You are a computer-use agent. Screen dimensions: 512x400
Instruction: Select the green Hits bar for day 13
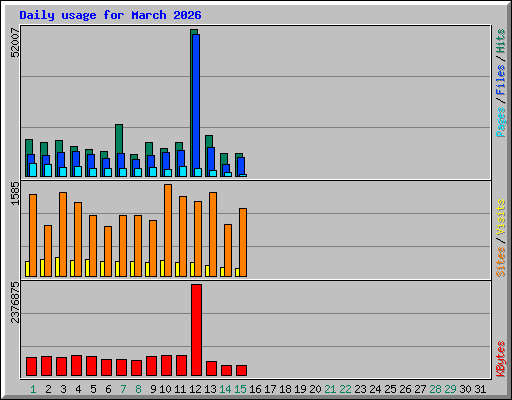click(x=209, y=141)
